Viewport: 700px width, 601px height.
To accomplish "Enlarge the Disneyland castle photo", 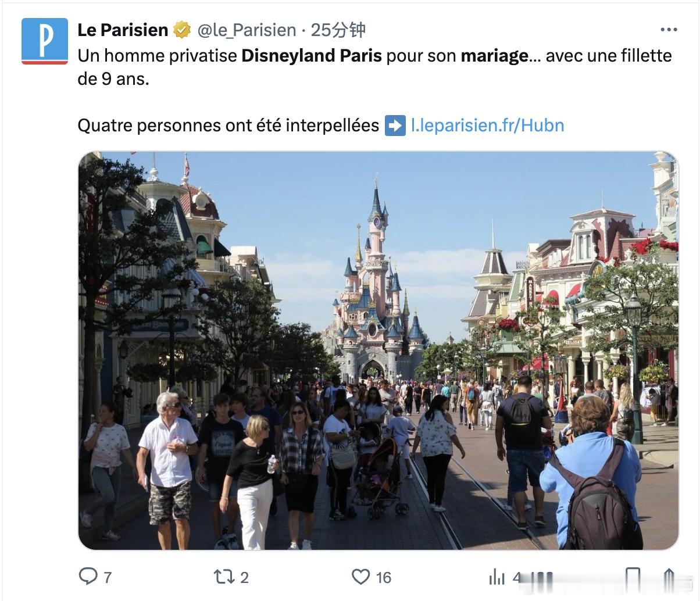I will tap(378, 350).
